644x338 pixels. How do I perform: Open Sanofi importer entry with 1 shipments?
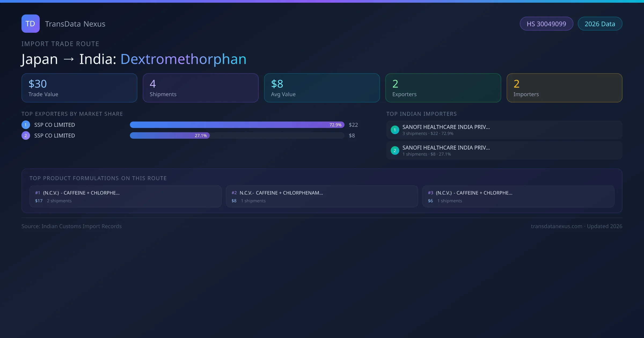click(504, 150)
